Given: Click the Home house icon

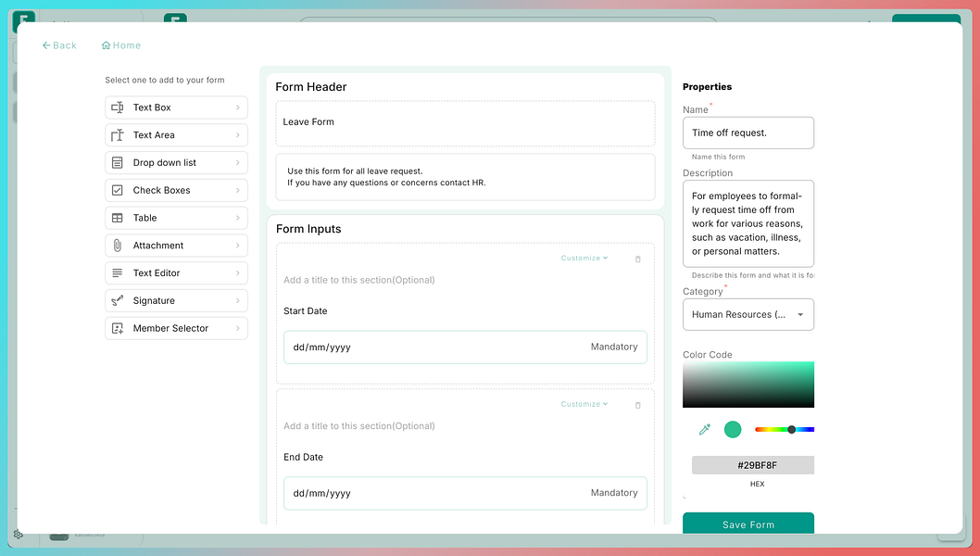Looking at the screenshot, I should coord(106,45).
